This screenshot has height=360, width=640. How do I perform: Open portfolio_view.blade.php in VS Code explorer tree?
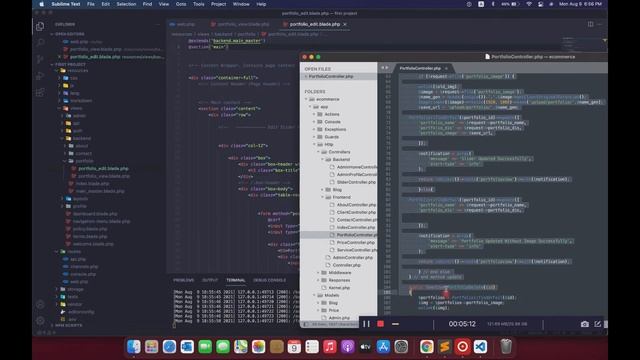coord(104,176)
